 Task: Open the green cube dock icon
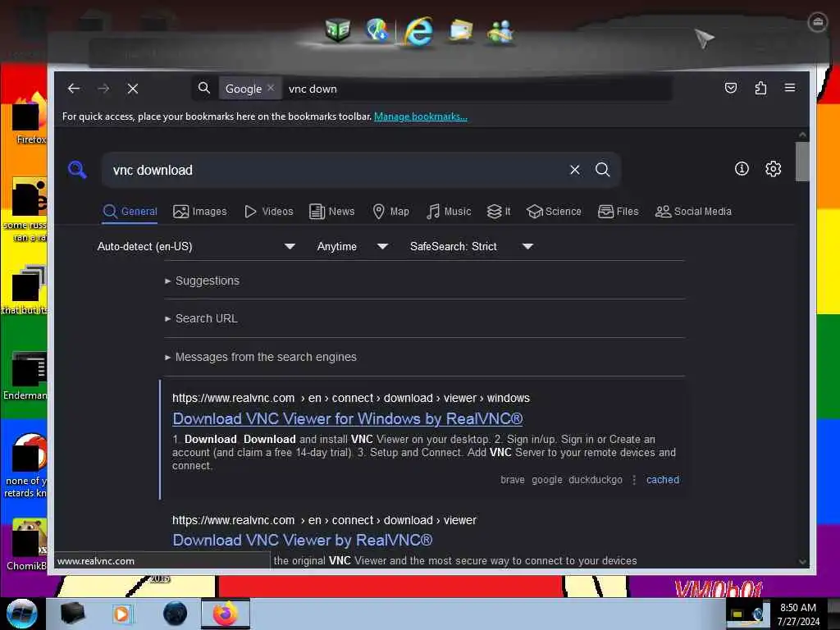pyautogui.click(x=338, y=30)
